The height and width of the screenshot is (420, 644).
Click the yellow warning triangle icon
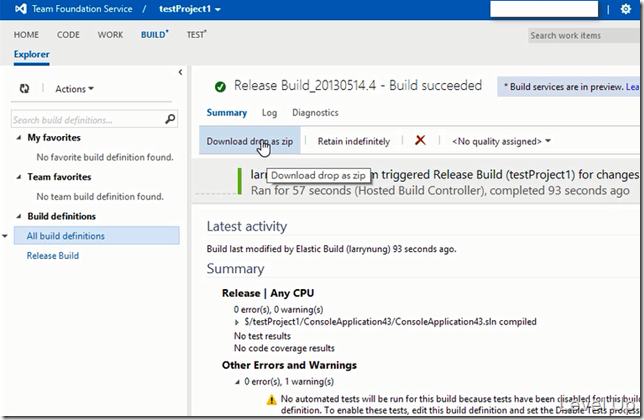coord(271,399)
